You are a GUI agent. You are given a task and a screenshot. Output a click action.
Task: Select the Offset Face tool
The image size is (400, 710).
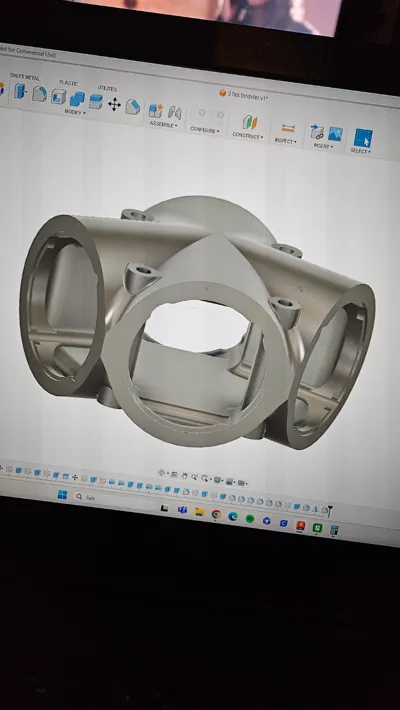pyautogui.click(x=96, y=101)
